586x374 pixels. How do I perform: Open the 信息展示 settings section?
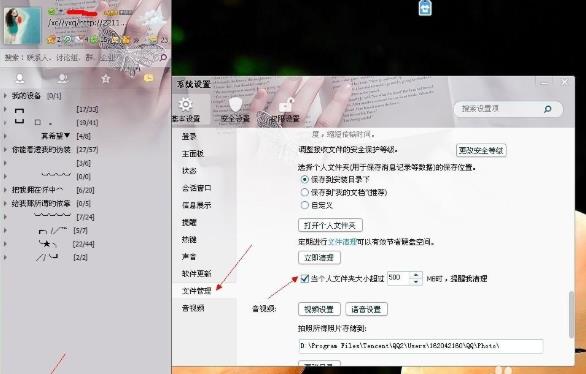[197, 205]
